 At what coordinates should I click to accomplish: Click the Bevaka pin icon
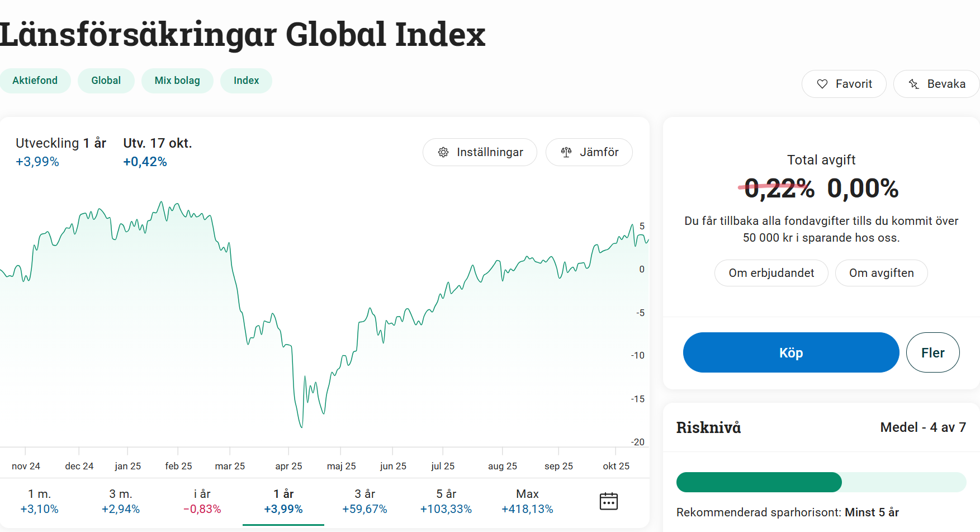point(914,84)
